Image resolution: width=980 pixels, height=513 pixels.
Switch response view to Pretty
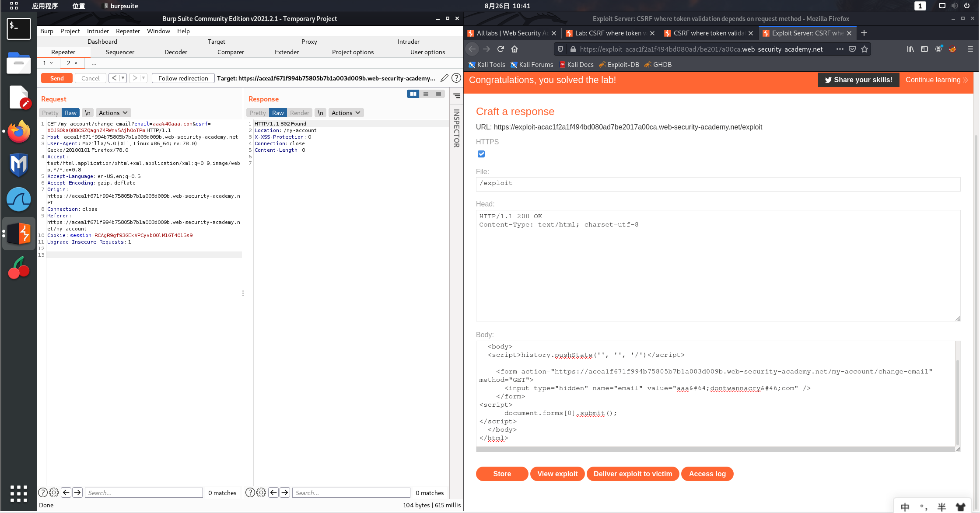(258, 113)
